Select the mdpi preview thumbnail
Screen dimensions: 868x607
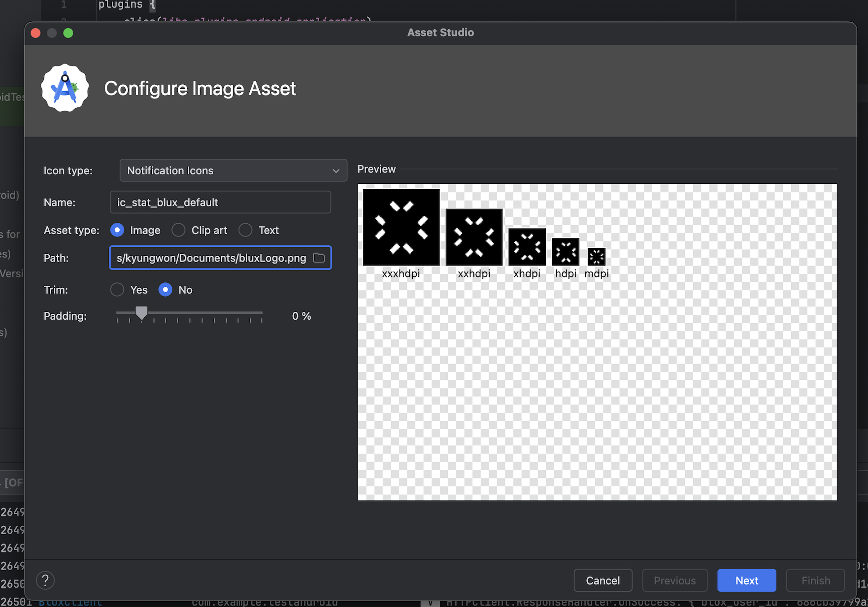point(597,257)
